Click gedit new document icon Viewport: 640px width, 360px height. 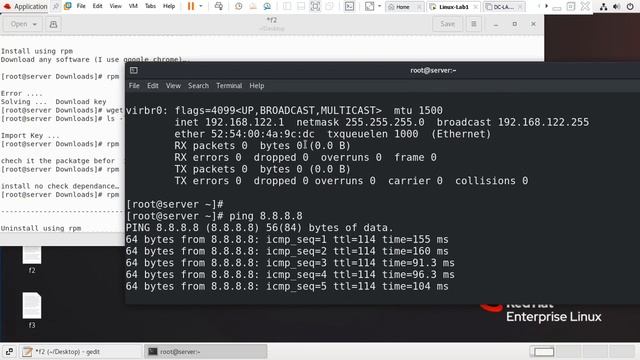point(53,24)
